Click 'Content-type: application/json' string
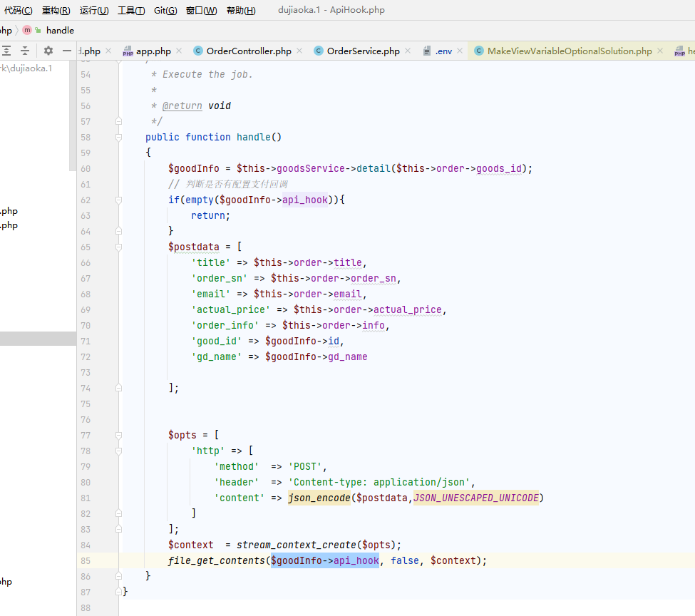 click(379, 482)
